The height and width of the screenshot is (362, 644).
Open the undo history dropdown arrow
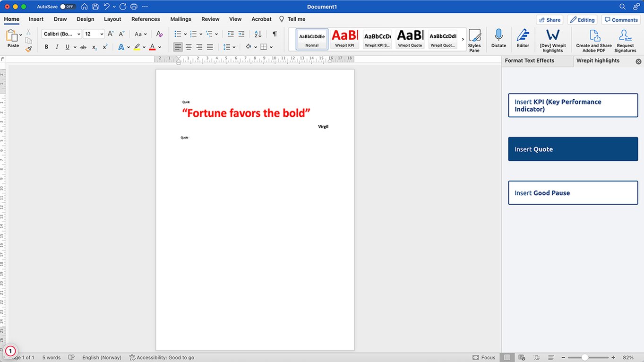pos(114,7)
